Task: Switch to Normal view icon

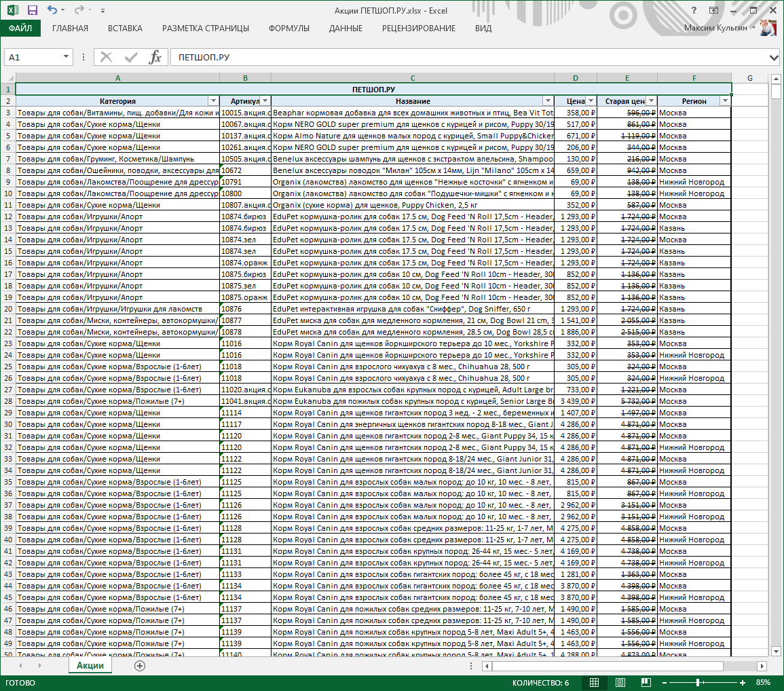Action: tap(594, 682)
